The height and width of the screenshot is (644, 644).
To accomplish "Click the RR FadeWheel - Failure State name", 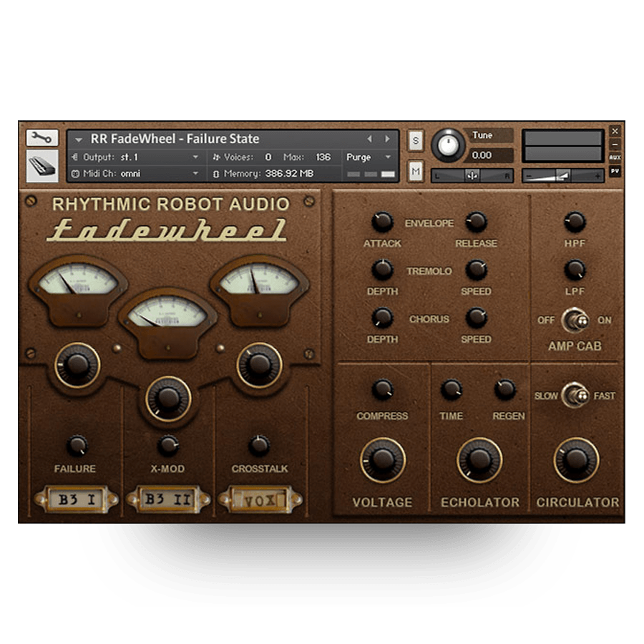I will pos(175,139).
